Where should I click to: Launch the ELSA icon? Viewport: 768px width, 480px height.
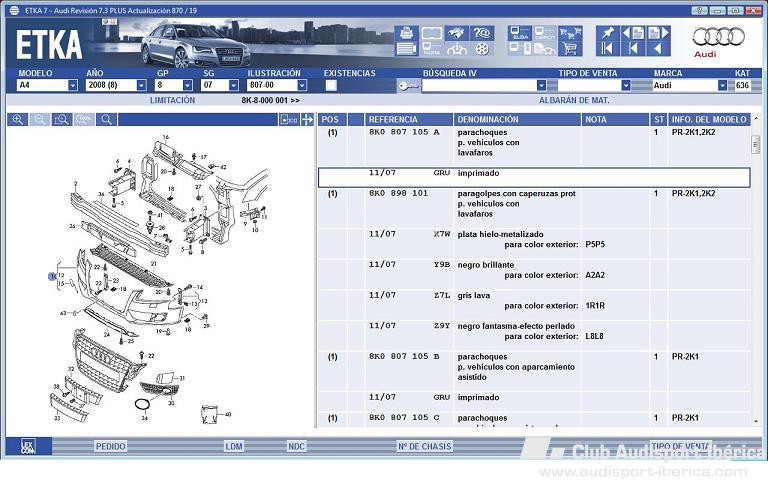click(520, 33)
